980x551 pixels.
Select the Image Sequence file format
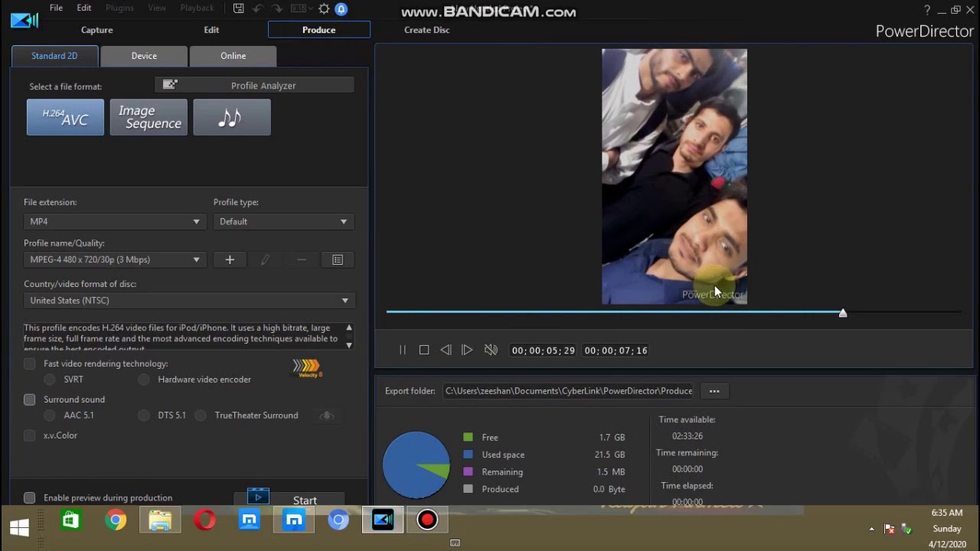pyautogui.click(x=149, y=117)
